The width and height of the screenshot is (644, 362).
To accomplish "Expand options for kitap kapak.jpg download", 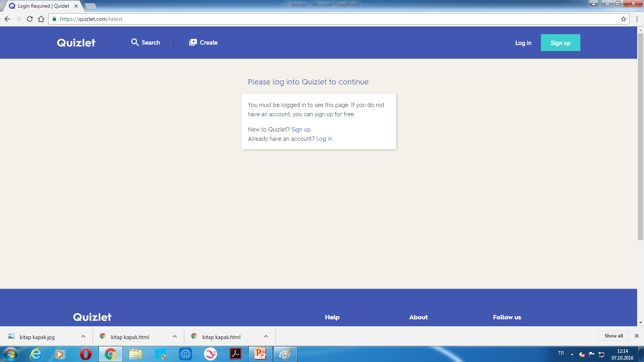I will tap(83, 337).
